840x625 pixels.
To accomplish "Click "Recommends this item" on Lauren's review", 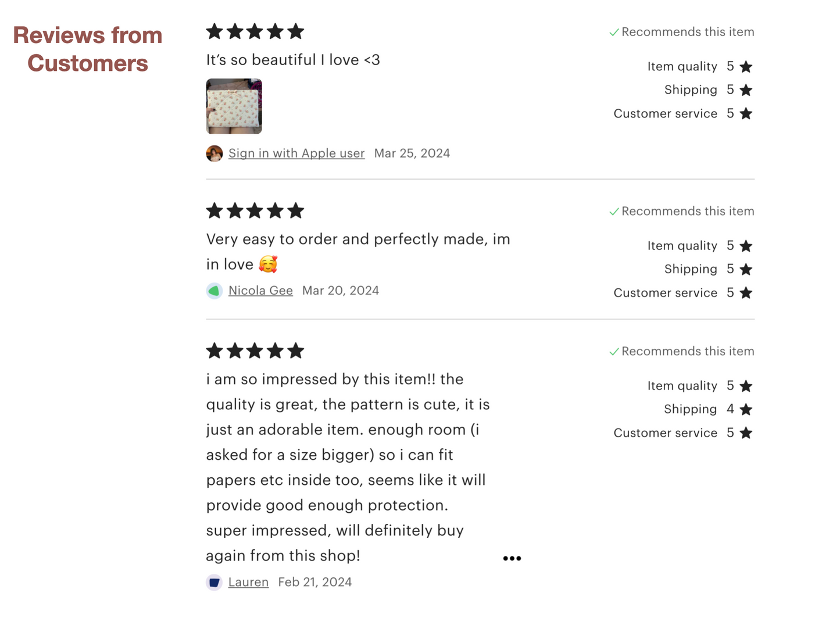I will coord(687,351).
